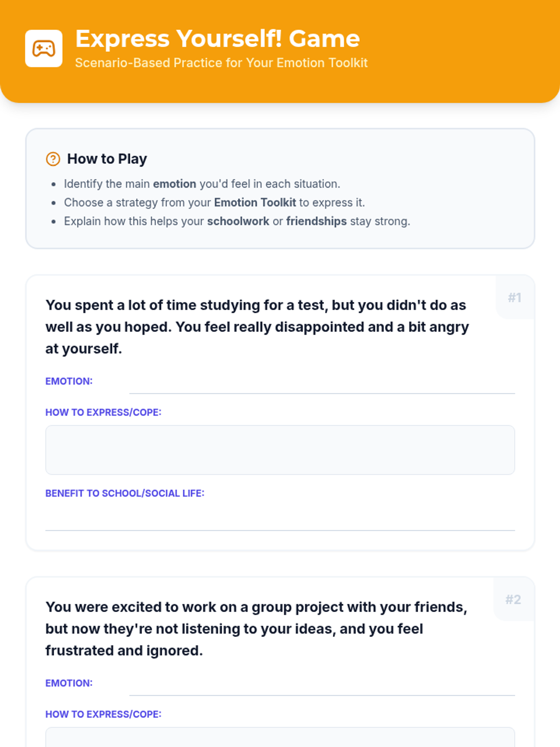Click the HOW TO EXPRESS/COPE label in scenario #1
560x747 pixels.
(103, 412)
